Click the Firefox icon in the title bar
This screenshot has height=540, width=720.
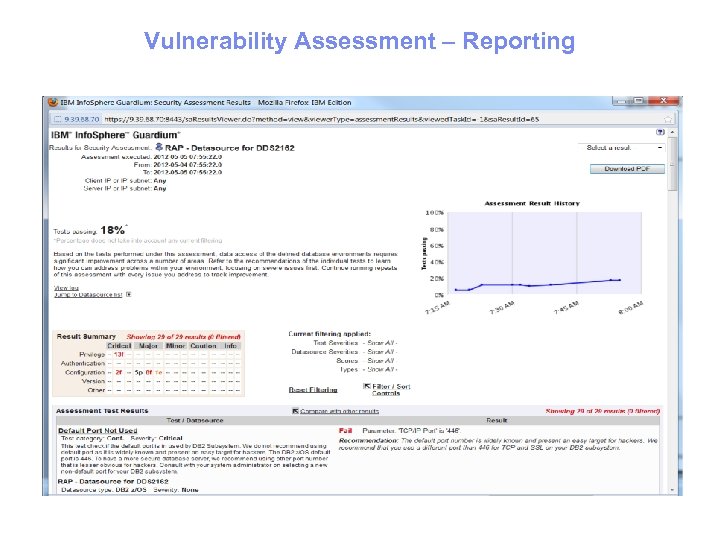pos(53,102)
